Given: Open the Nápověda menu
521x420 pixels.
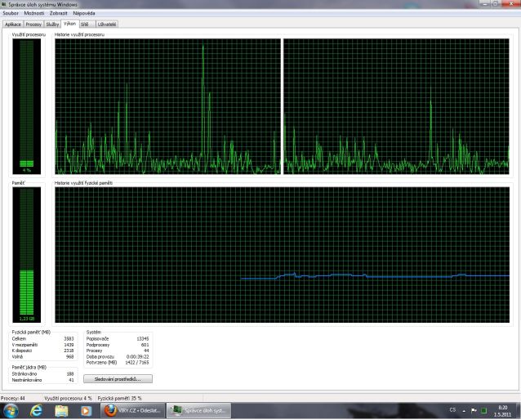Looking at the screenshot, I should 84,13.
